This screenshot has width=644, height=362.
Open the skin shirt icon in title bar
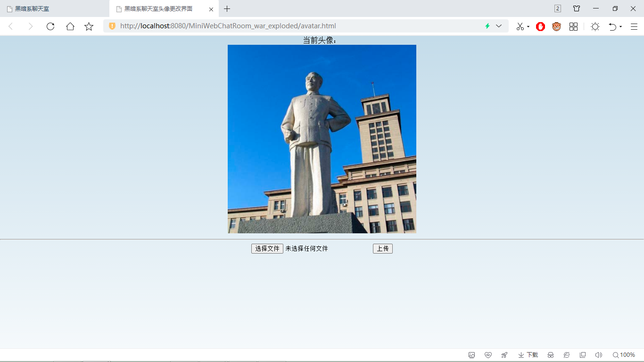click(x=577, y=8)
